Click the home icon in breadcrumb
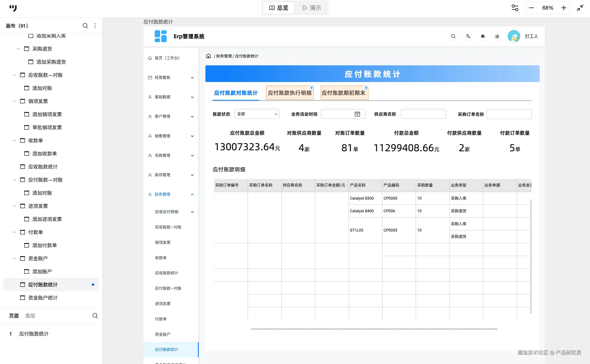The height and width of the screenshot is (364, 590). [x=208, y=56]
